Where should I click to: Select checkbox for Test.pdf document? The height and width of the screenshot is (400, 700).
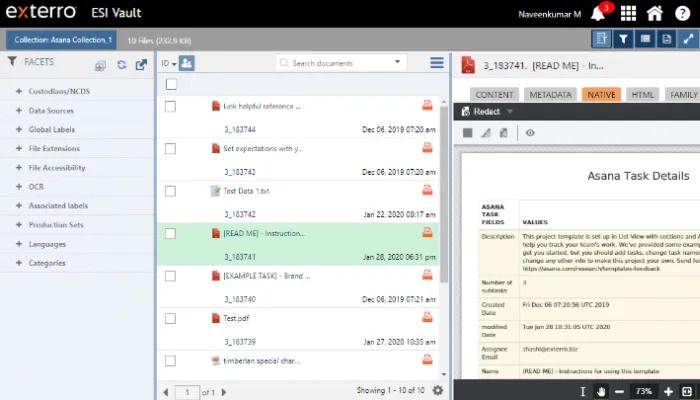click(x=170, y=317)
